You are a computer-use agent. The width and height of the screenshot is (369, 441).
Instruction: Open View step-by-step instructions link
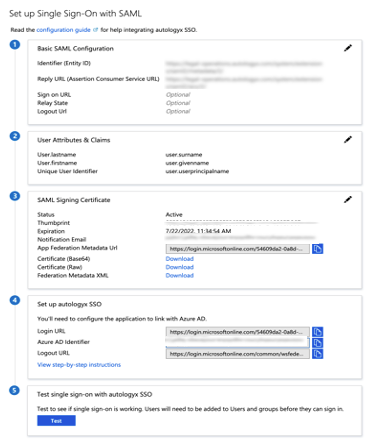point(79,365)
